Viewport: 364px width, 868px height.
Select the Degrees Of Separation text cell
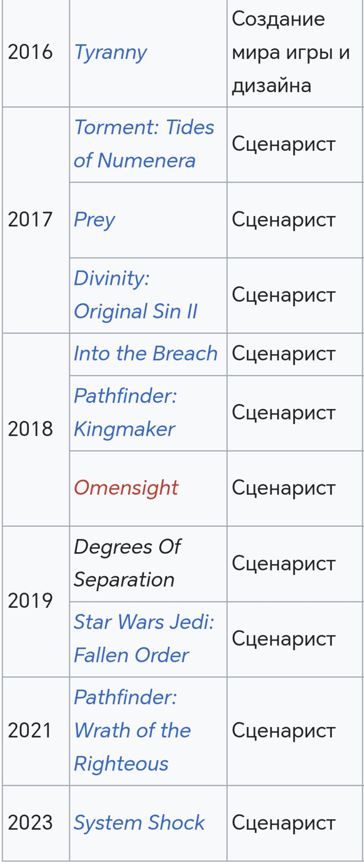point(148,563)
